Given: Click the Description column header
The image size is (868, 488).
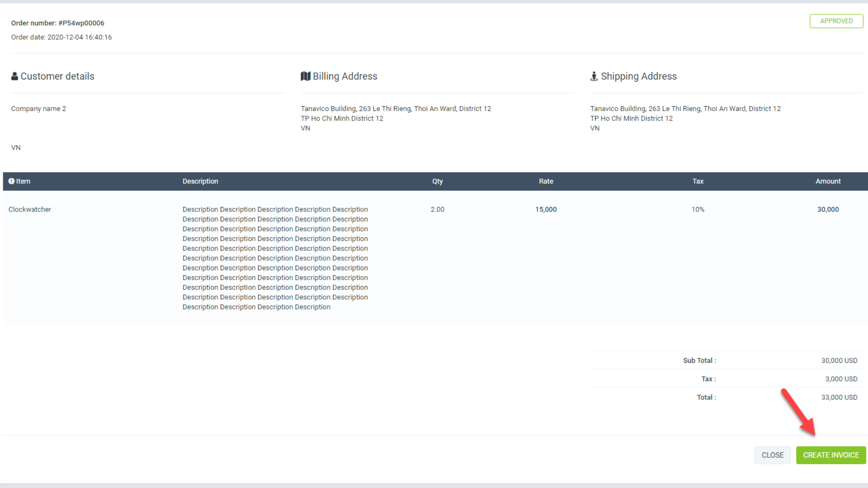Looking at the screenshot, I should [200, 181].
